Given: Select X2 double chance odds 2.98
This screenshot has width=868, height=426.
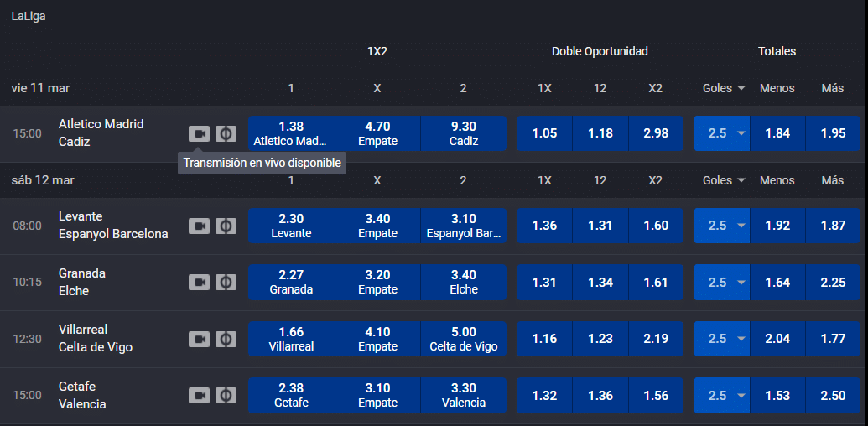Looking at the screenshot, I should click(x=656, y=133).
